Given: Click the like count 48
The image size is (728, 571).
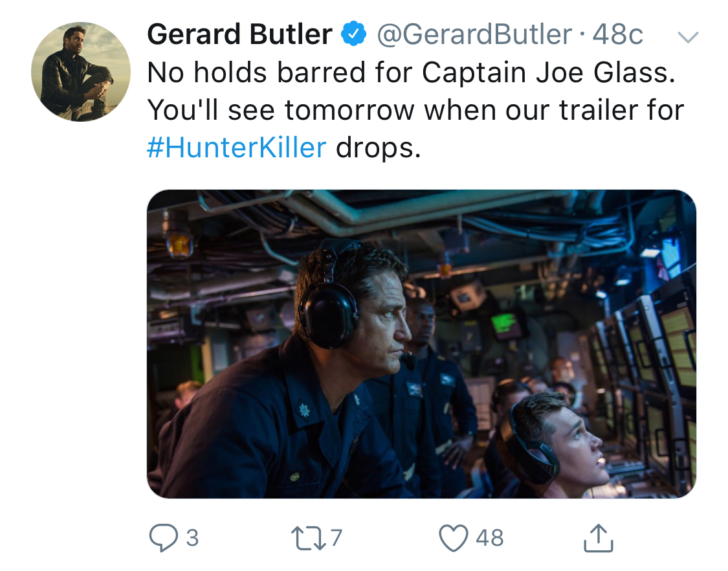Looking at the screenshot, I should (x=489, y=538).
